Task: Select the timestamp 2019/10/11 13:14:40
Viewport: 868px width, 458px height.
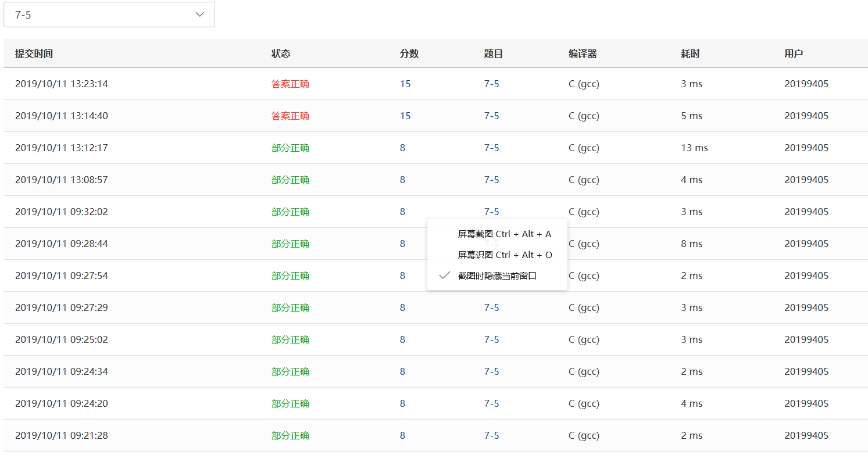Action: [x=62, y=116]
